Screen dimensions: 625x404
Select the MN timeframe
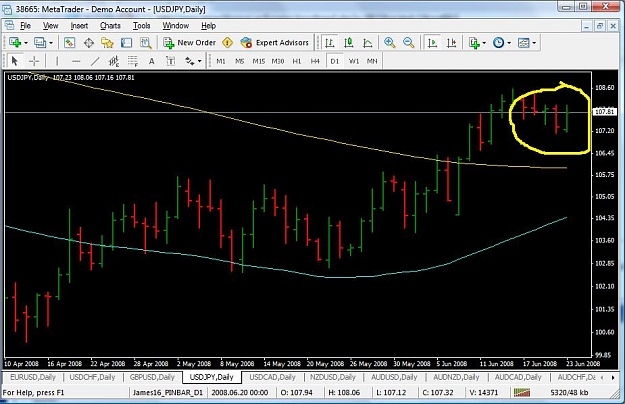(372, 61)
